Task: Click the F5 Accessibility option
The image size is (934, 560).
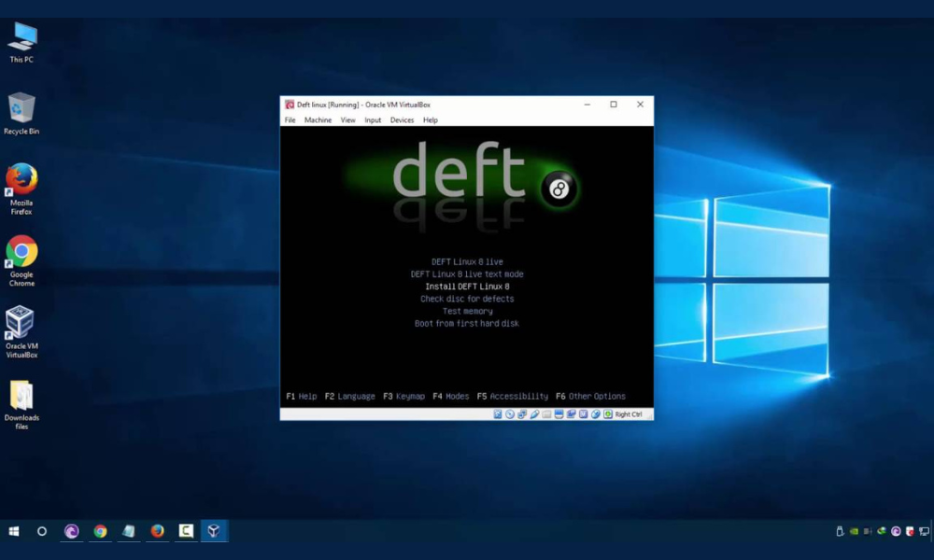Action: click(x=512, y=397)
